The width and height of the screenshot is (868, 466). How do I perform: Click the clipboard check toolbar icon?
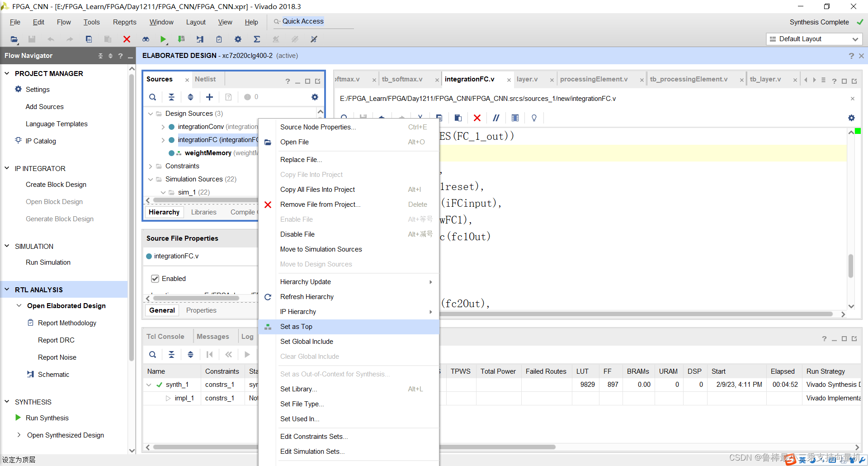(219, 39)
